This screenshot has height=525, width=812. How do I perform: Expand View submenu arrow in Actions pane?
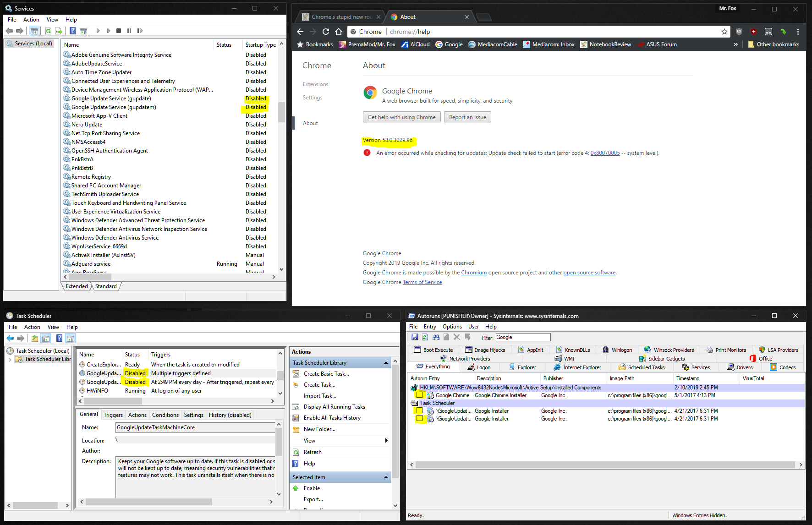pyautogui.click(x=386, y=441)
